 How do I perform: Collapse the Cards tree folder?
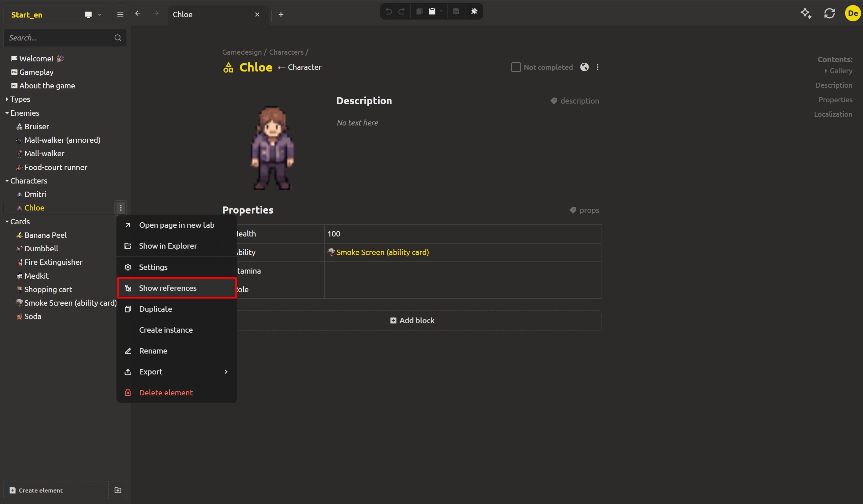(7, 222)
